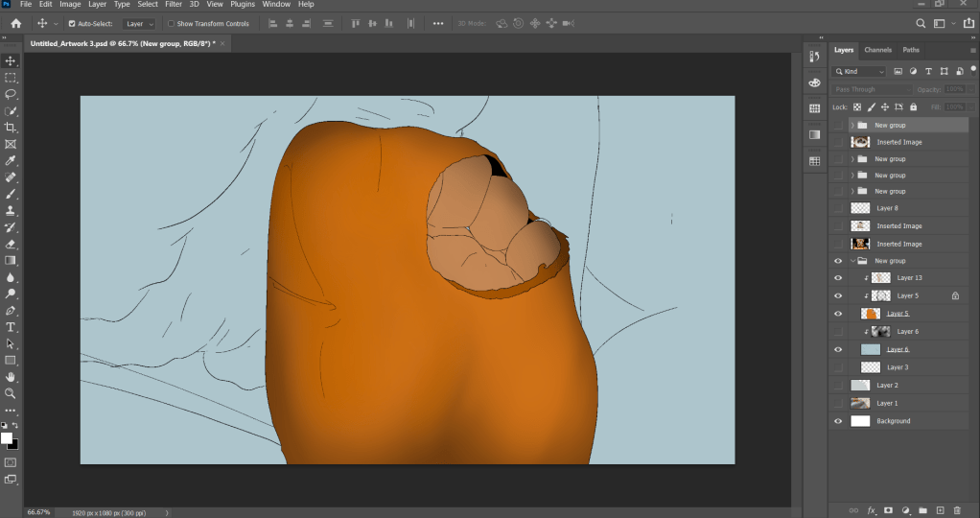Click the Pen tool
980x518 pixels.
click(x=11, y=311)
